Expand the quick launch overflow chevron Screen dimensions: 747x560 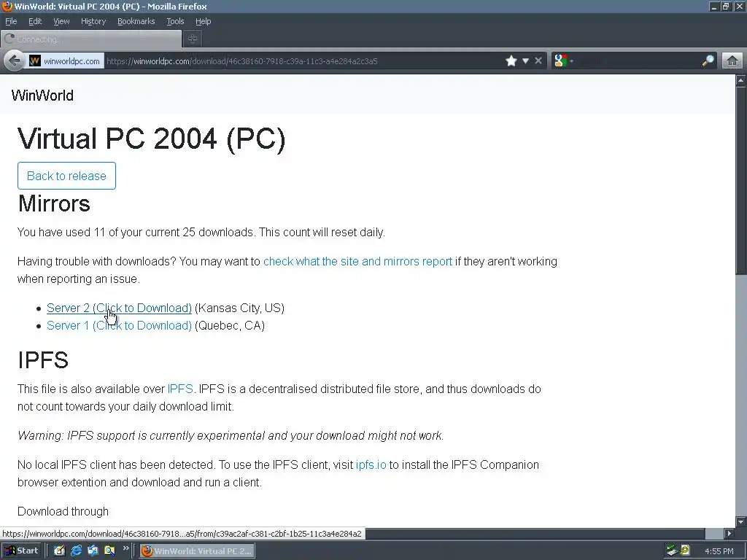coord(125,548)
